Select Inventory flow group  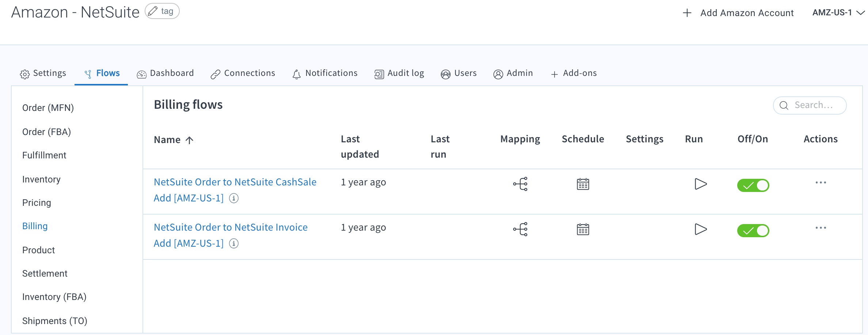click(x=41, y=179)
